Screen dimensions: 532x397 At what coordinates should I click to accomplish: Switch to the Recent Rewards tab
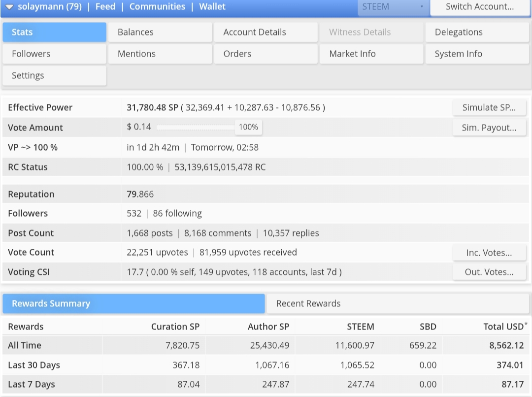click(x=398, y=304)
